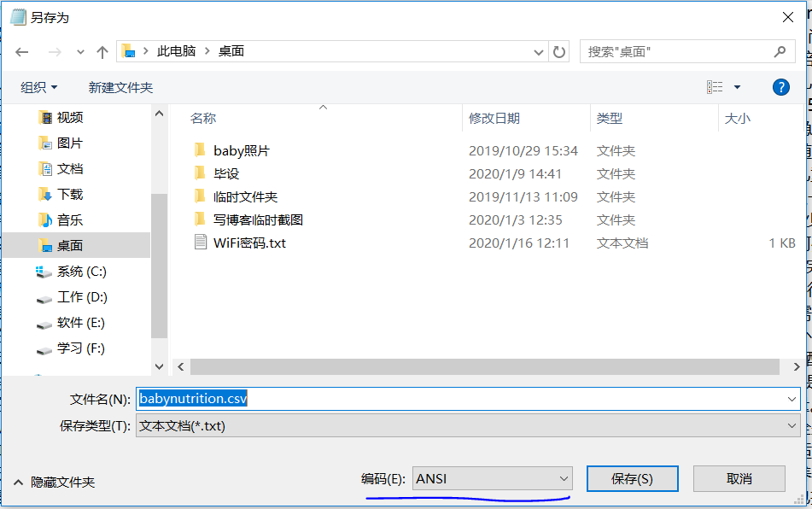
Task: Focus the 搜索"桌面" search box
Action: point(687,52)
